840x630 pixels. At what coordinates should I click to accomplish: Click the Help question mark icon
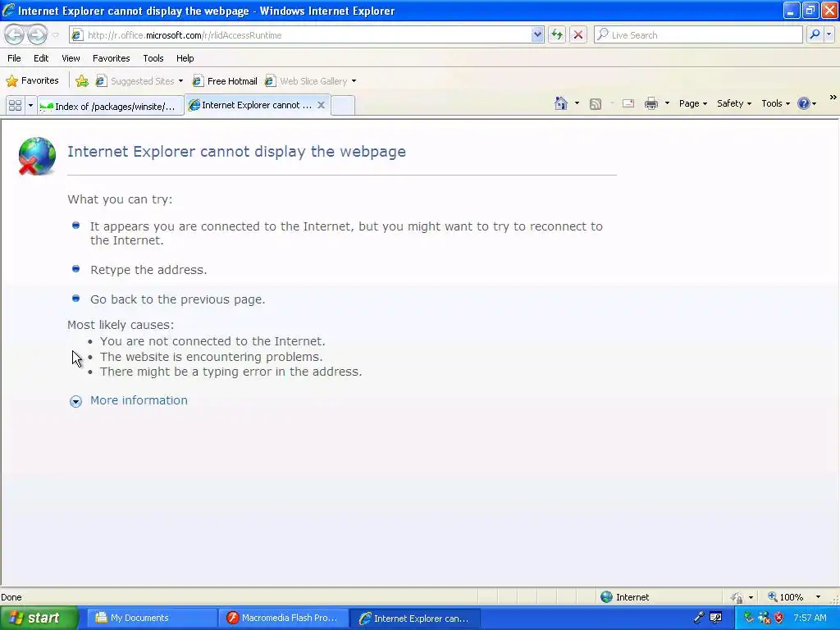(x=804, y=103)
